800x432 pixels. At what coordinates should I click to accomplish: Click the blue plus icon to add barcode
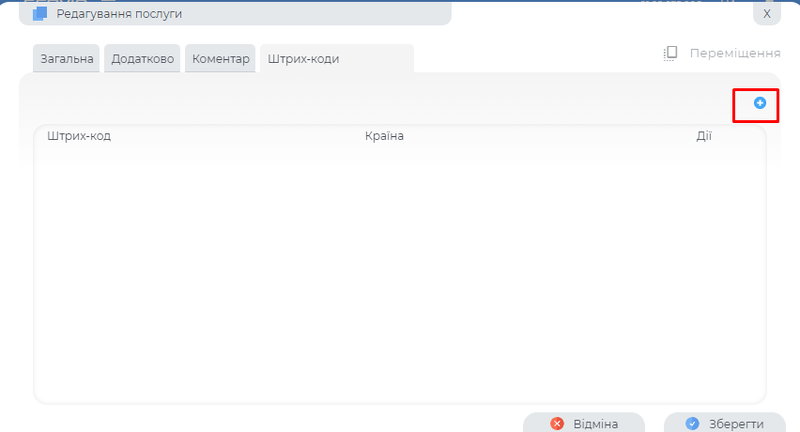pos(759,103)
